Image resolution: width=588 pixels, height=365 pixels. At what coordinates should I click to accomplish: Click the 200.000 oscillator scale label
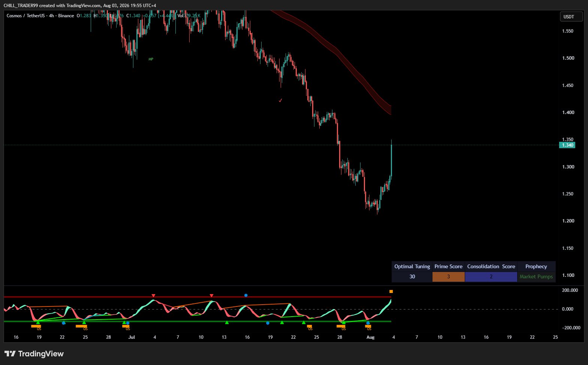[x=570, y=290]
